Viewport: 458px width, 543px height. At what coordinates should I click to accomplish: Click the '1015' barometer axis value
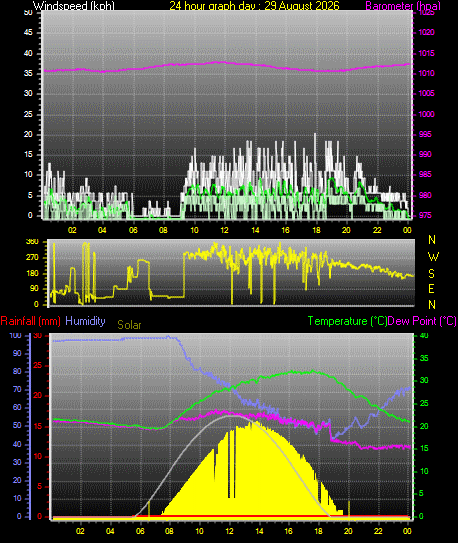click(x=426, y=53)
